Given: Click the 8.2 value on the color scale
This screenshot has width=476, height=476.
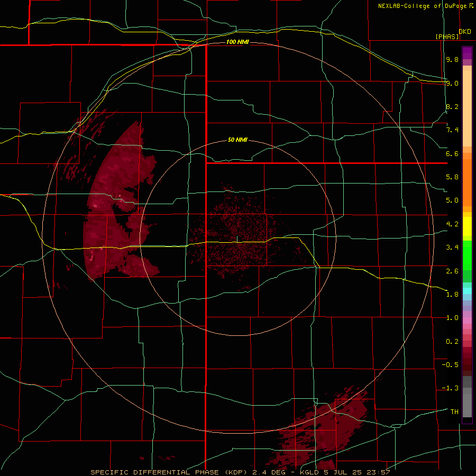Looking at the screenshot, I should (452, 106).
